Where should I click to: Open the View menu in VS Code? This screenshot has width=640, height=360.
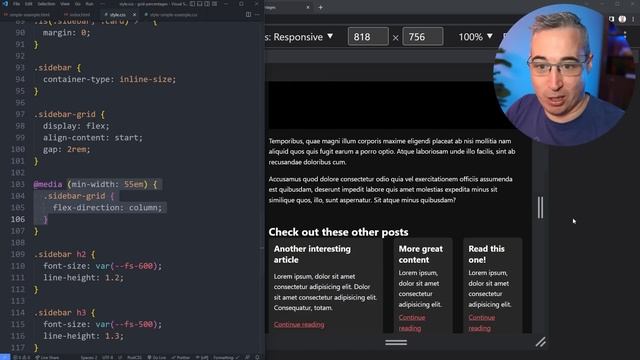click(x=65, y=4)
